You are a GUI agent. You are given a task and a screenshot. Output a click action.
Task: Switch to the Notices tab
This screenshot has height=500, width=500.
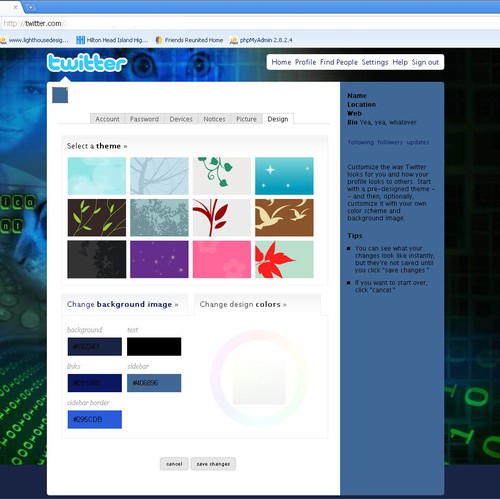[x=214, y=119]
